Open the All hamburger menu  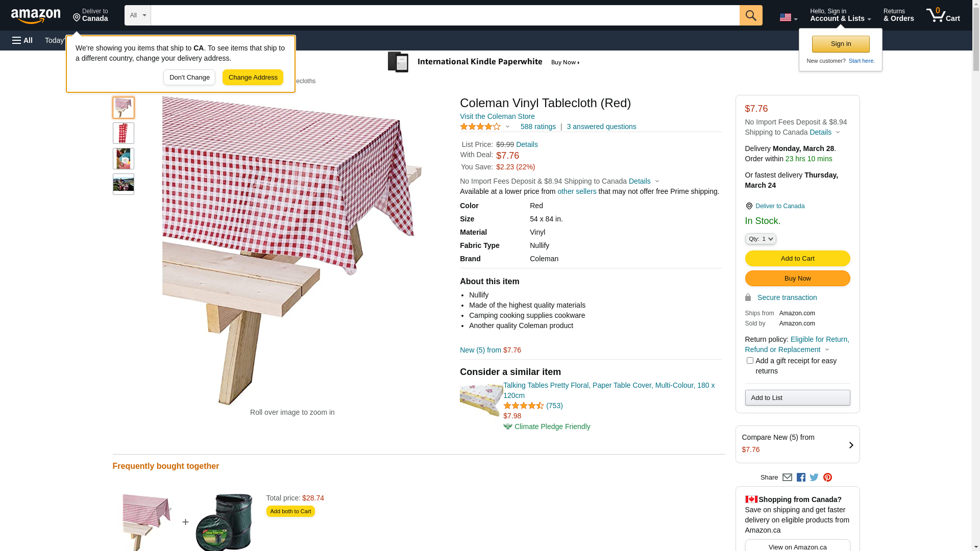22,40
